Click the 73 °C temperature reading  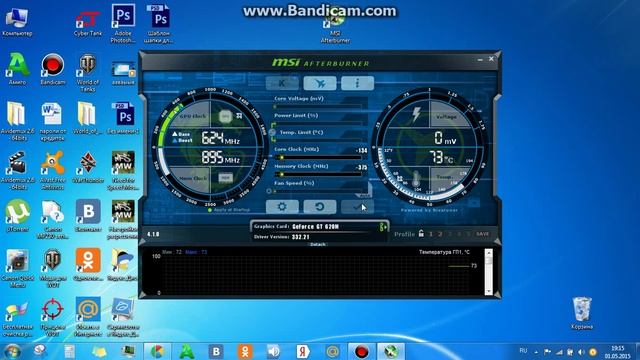click(x=441, y=157)
